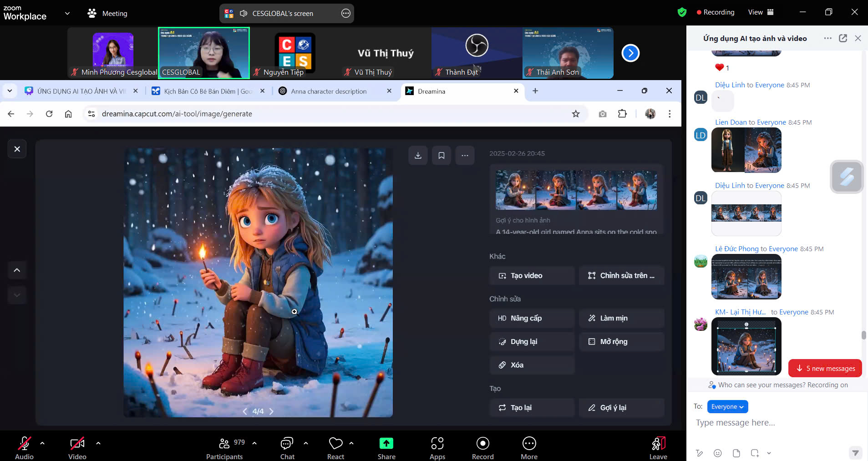
Task: Select the four-image result thumbnail strip
Action: coord(576,190)
